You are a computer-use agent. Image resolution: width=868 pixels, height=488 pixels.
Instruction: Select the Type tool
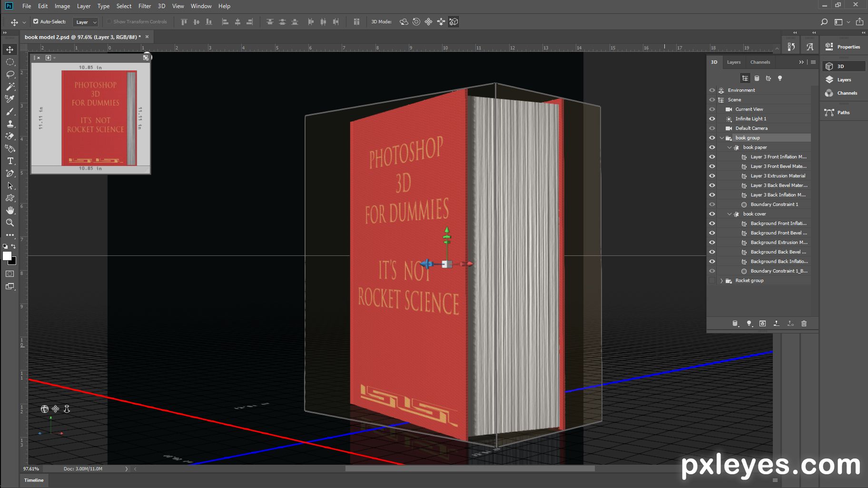[10, 161]
